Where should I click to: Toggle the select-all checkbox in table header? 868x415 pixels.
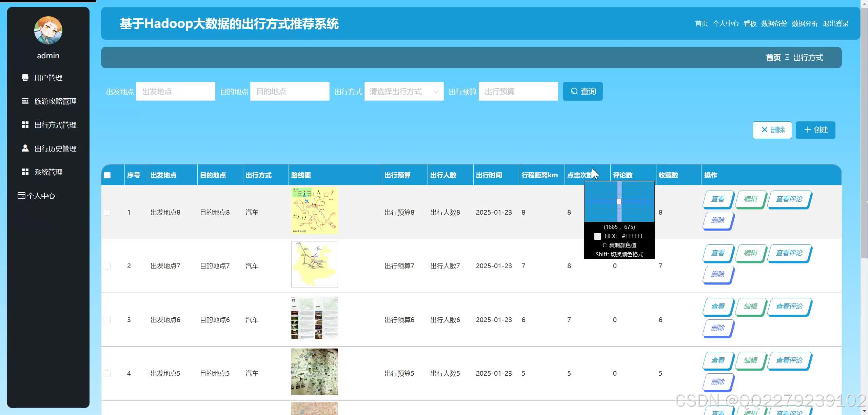107,175
